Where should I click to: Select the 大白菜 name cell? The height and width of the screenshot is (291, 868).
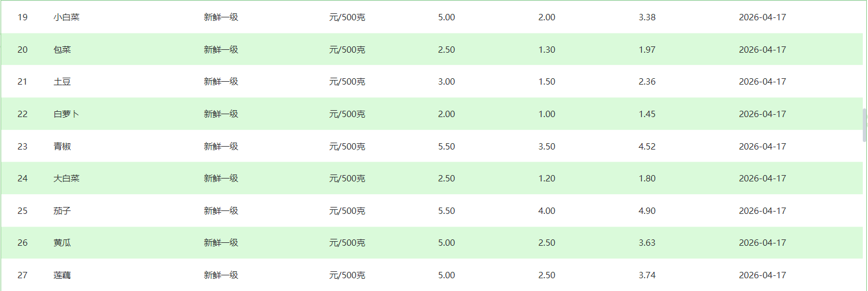click(67, 179)
